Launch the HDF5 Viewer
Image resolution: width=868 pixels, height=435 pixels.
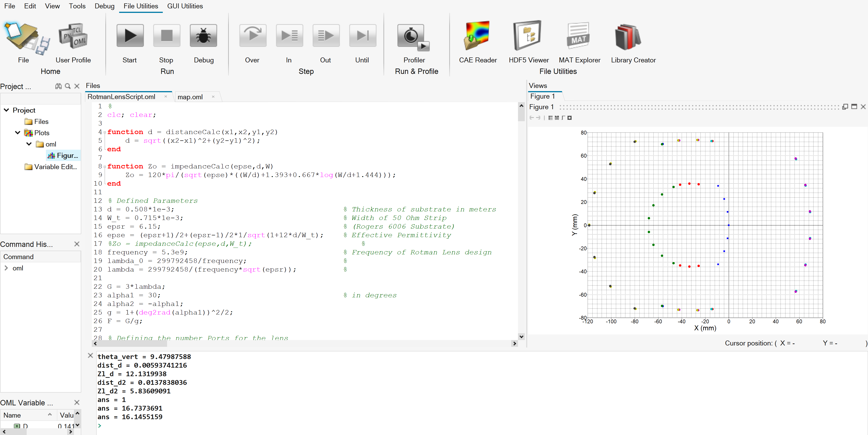pos(528,36)
